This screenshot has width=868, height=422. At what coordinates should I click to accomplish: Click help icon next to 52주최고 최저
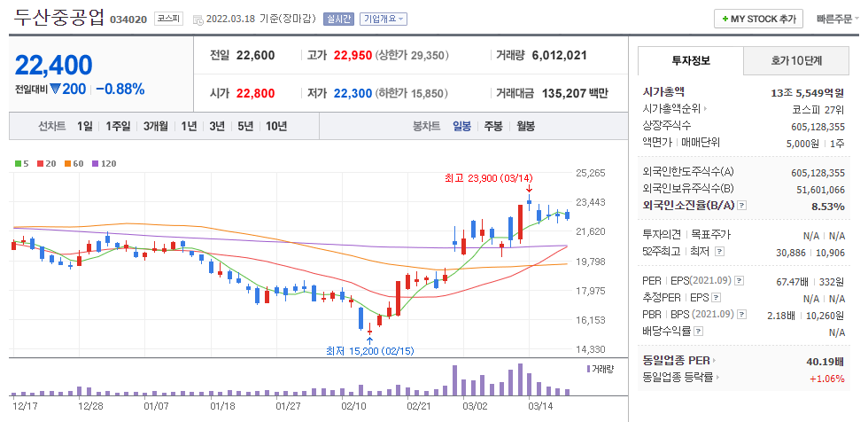(719, 252)
